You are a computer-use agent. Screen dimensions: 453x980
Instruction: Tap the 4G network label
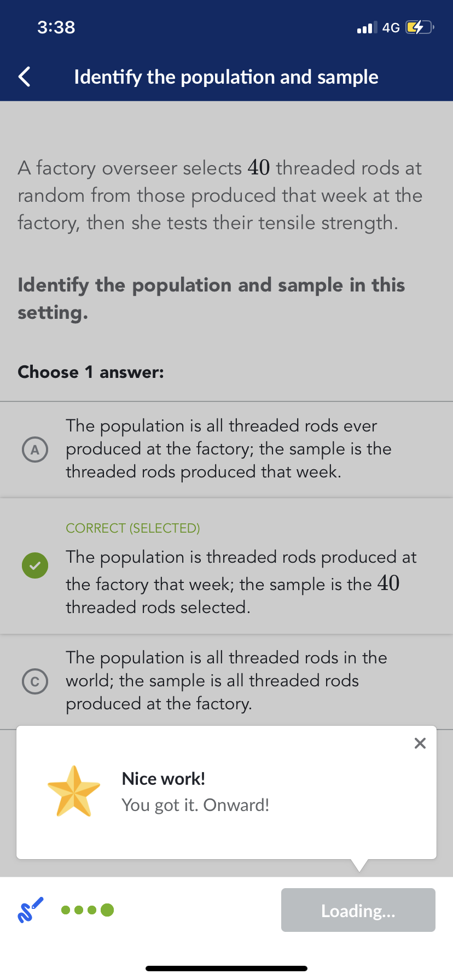click(x=391, y=27)
